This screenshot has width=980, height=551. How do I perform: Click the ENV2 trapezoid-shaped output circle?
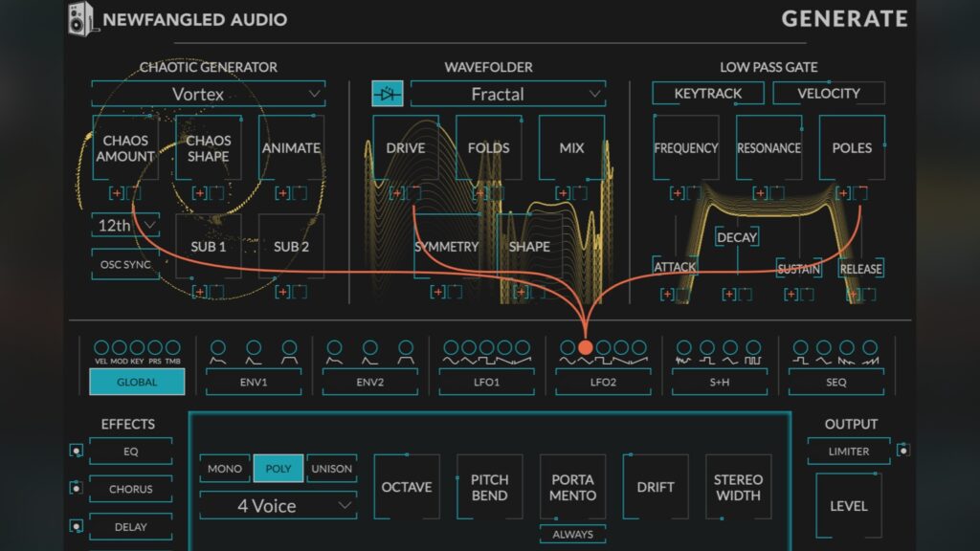coord(406,347)
